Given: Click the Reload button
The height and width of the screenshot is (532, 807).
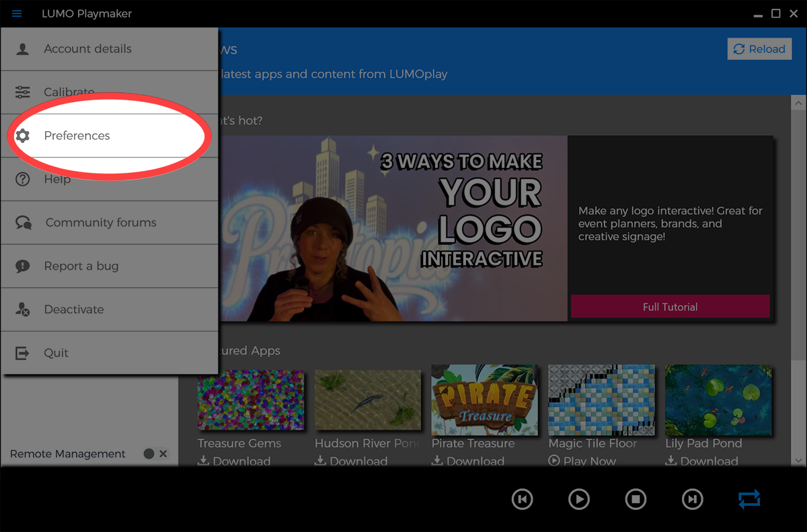Looking at the screenshot, I should tap(759, 49).
